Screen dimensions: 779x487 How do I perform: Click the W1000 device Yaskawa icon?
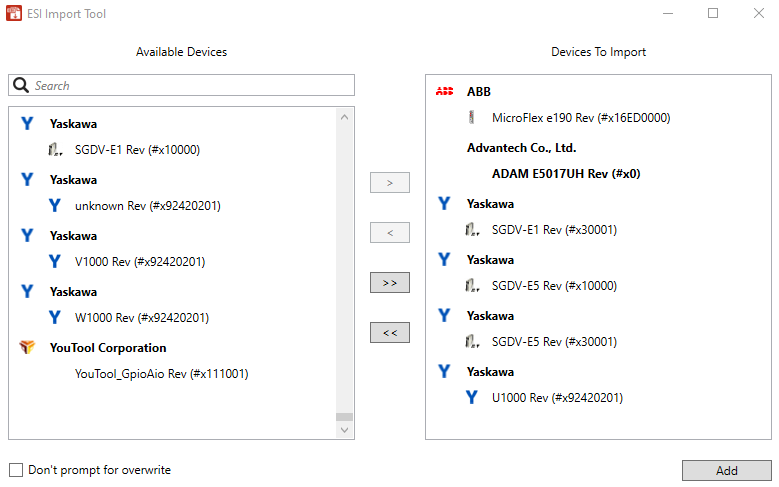click(54, 318)
